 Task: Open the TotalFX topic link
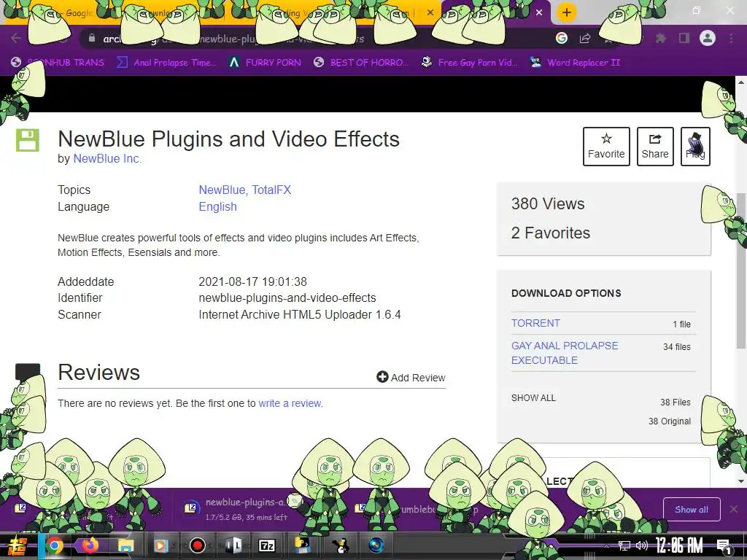click(271, 190)
